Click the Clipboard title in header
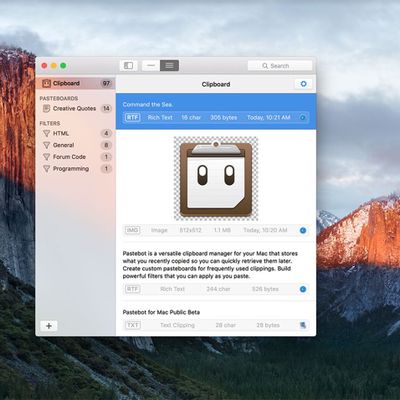 click(x=216, y=84)
